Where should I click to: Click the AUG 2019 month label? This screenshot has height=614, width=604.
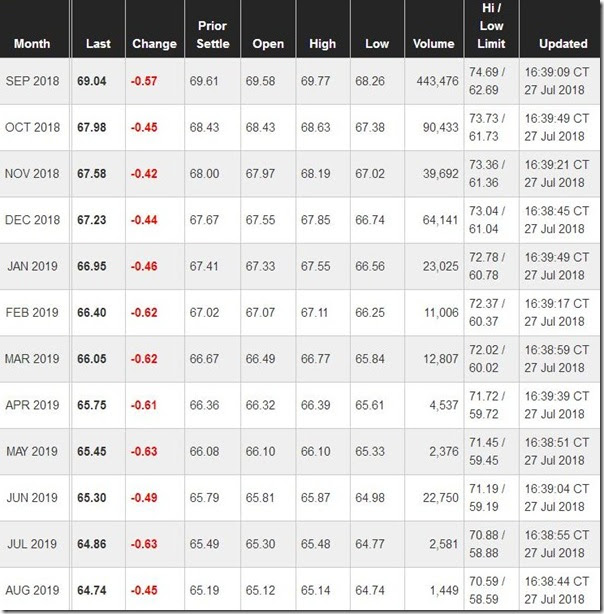pyautogui.click(x=32, y=590)
